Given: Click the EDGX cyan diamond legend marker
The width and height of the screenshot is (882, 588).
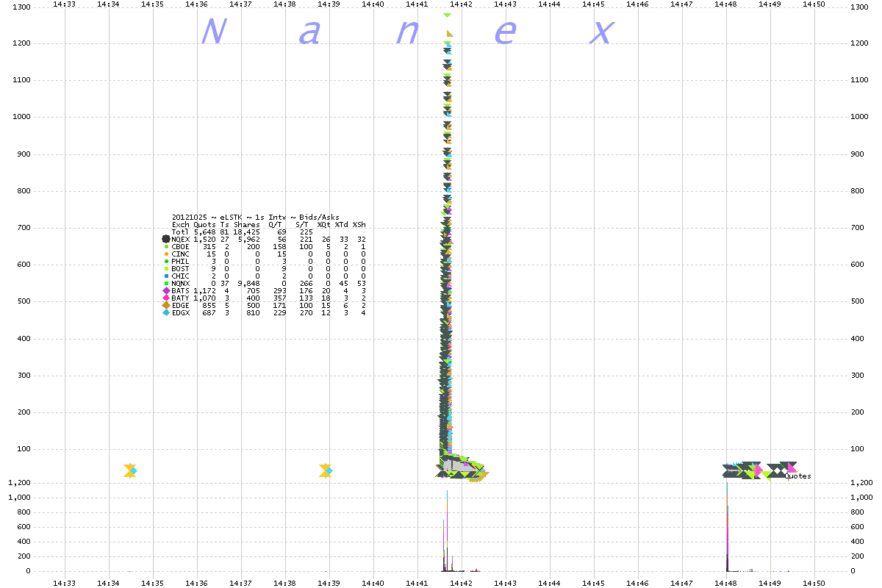Looking at the screenshot, I should click(x=166, y=312).
